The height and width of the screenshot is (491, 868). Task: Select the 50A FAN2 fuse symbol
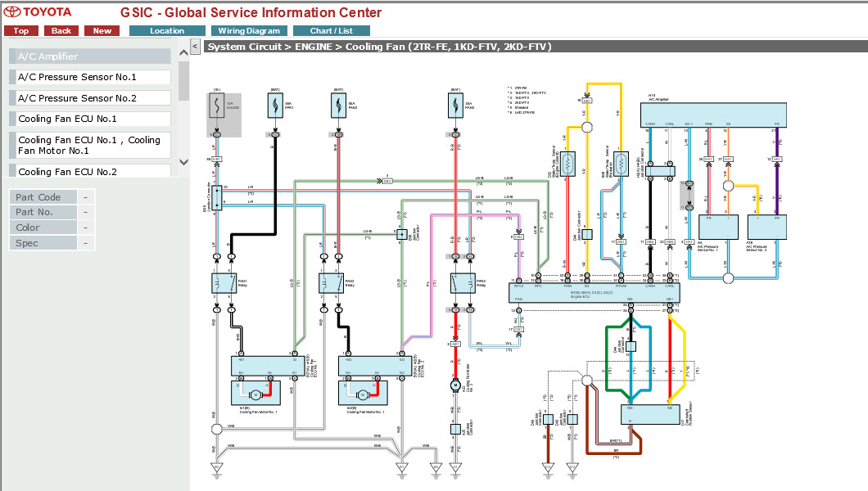pyautogui.click(x=338, y=105)
